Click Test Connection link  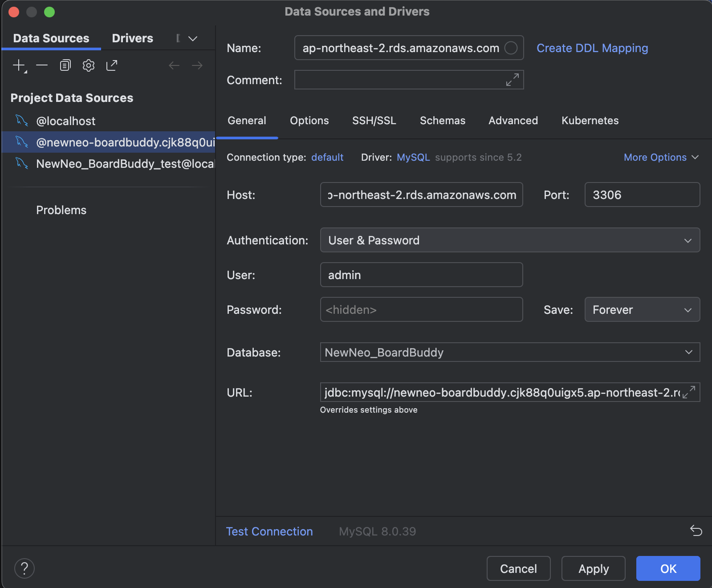tap(269, 531)
